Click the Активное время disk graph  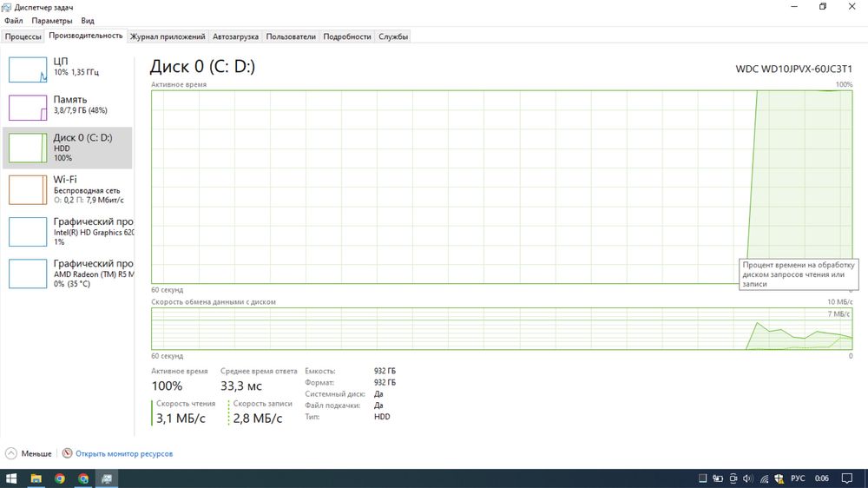click(502, 188)
